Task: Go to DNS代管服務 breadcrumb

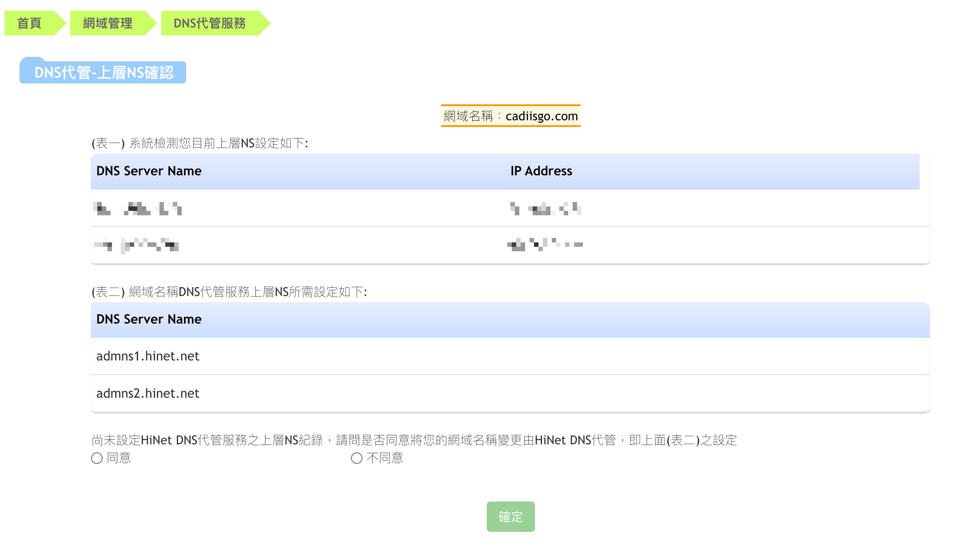Action: (210, 23)
